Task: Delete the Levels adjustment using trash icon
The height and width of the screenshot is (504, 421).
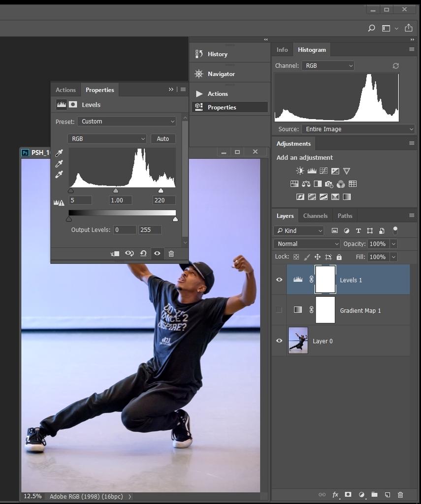Action: click(171, 253)
